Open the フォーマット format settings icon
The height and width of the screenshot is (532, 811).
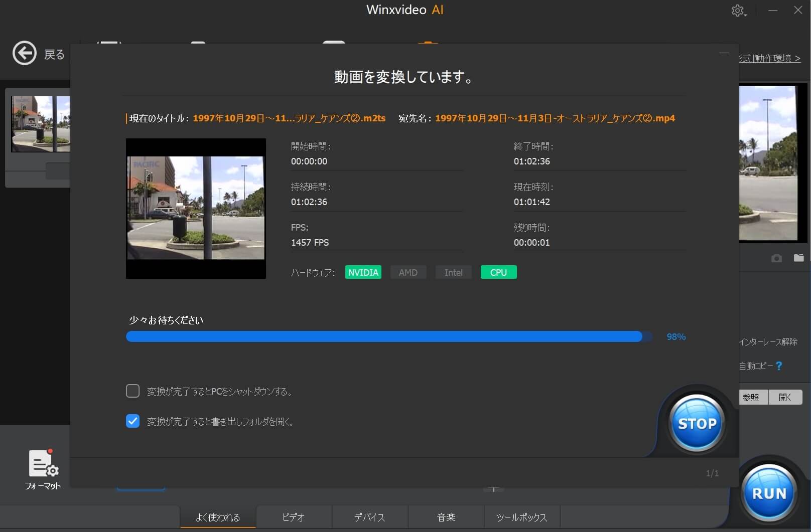point(43,469)
